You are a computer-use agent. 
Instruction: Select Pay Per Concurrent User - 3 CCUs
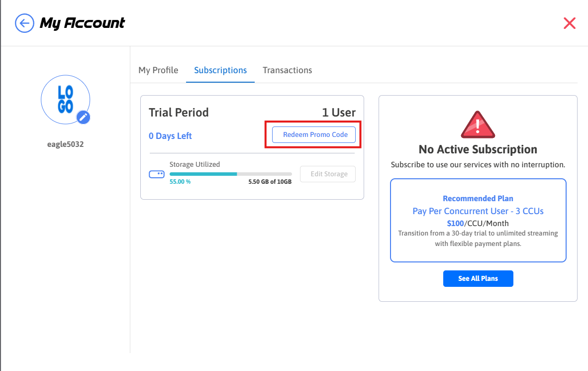(x=478, y=211)
